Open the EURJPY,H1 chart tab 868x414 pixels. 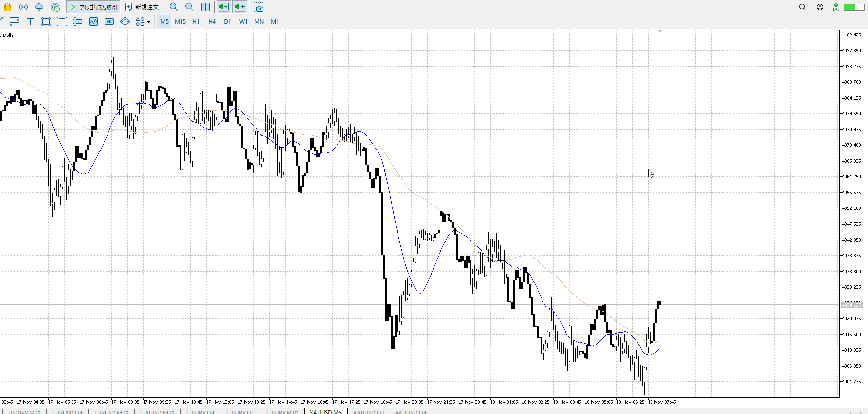240,412
